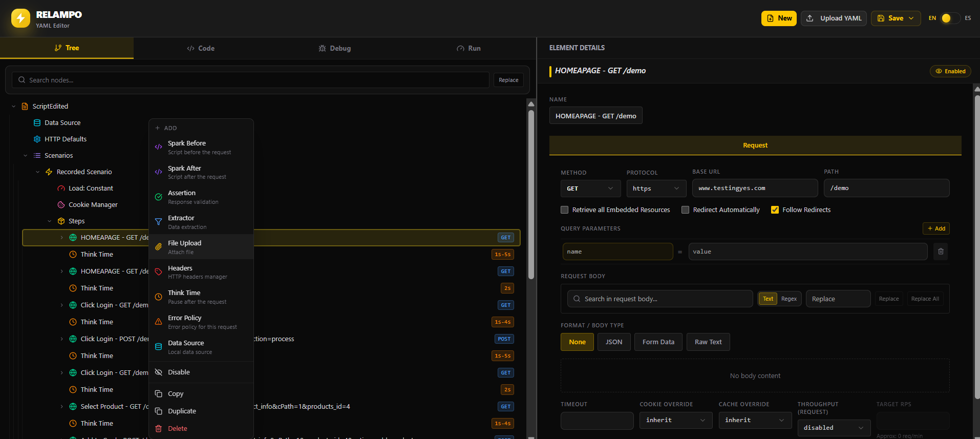The image size is (980, 439).
Task: Choose Assertion from the Add menu
Action: click(201, 197)
